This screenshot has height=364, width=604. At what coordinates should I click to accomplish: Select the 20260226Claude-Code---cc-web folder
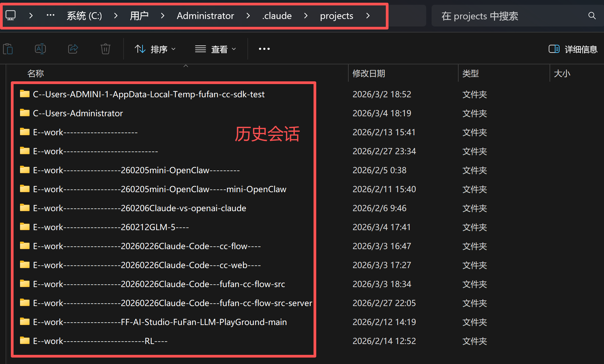147,265
